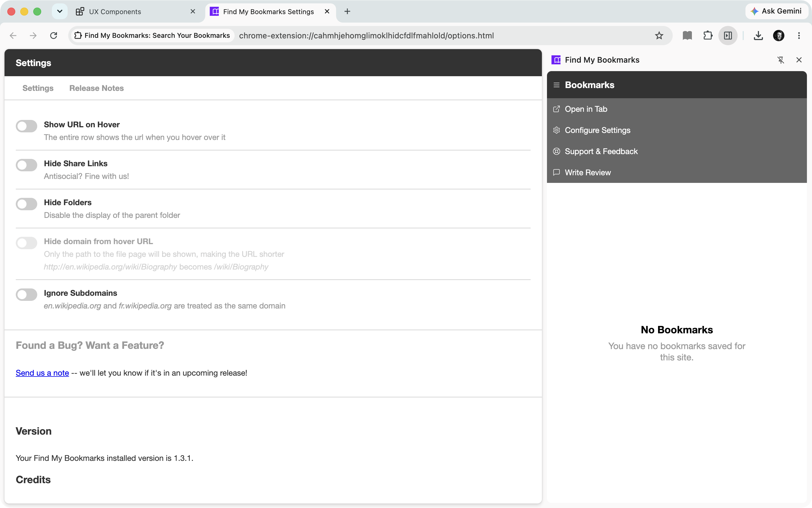Go back to previous page
Viewport: 812px width, 508px height.
(13, 36)
